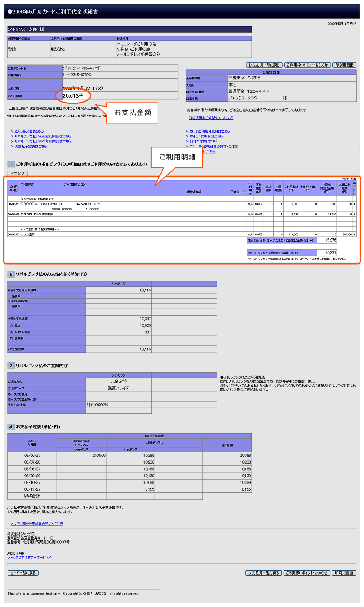Follow the ポイントの照会はこちら link
The height and width of the screenshot is (607, 364).
[x=204, y=136]
